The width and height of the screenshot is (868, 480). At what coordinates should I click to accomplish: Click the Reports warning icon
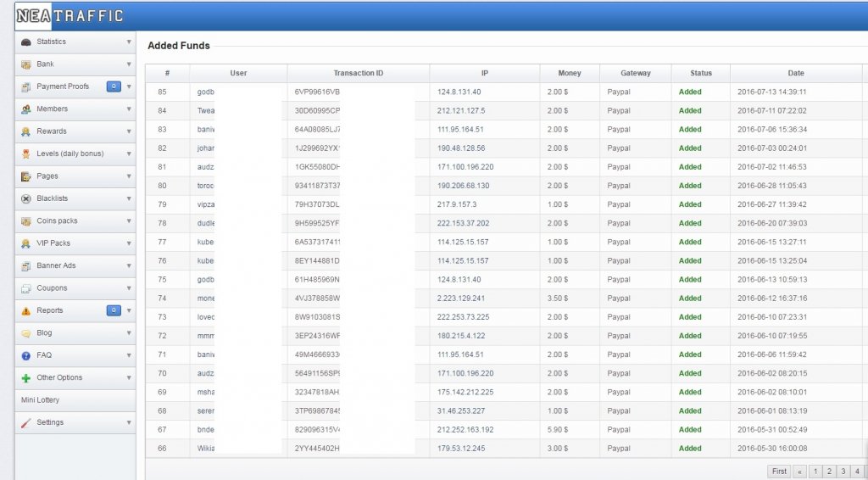click(x=26, y=311)
